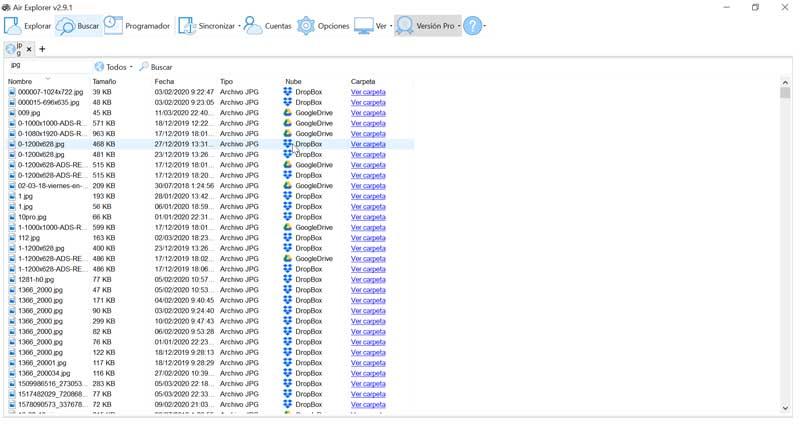The width and height of the screenshot is (800, 425).
Task: Click the Buscar search button beside Todos
Action: [x=156, y=67]
